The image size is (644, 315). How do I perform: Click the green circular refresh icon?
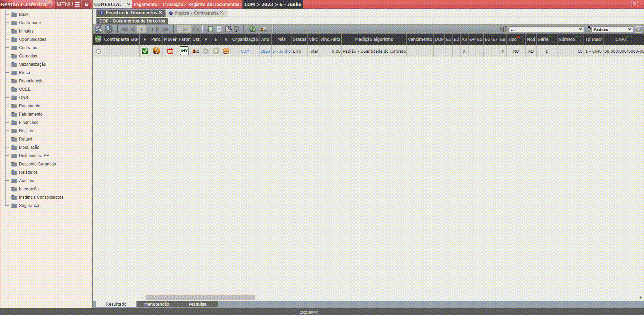[x=252, y=29]
